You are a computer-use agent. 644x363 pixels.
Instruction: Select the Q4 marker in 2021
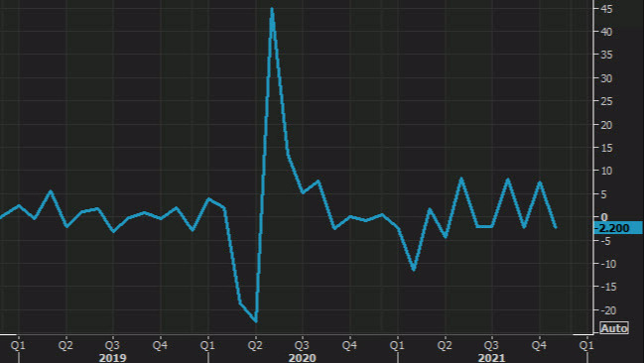(539, 345)
